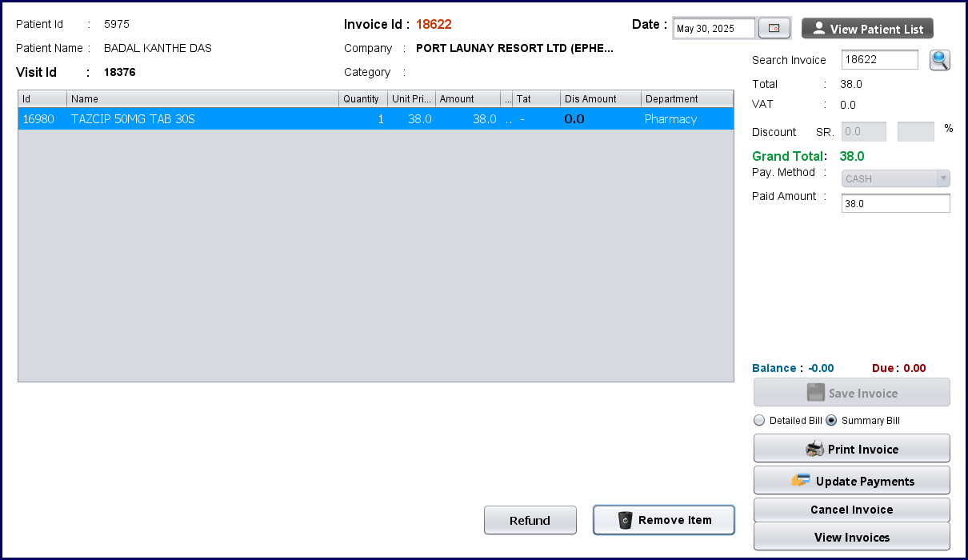Sort table by Quantity column header
This screenshot has width=968, height=560.
pyautogui.click(x=362, y=99)
